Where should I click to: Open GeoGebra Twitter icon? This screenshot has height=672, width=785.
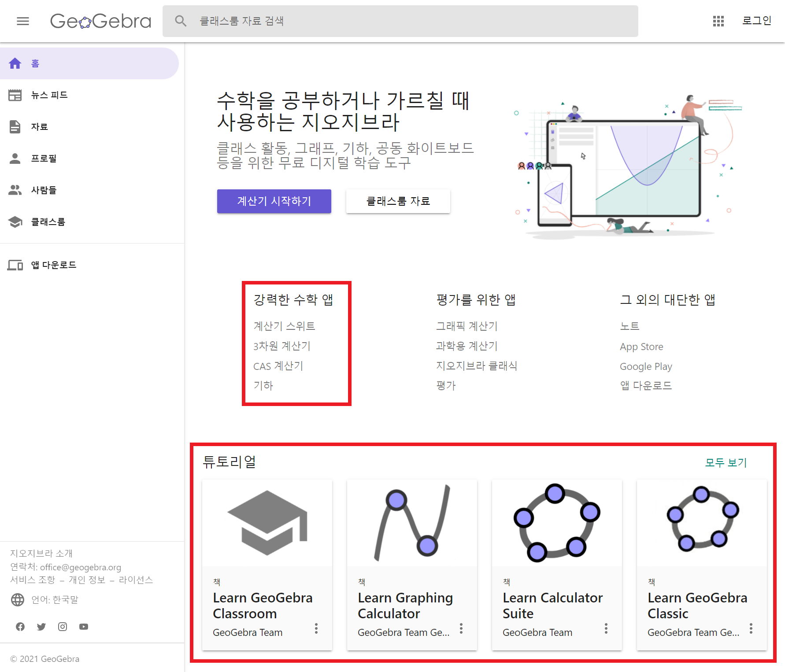41,627
